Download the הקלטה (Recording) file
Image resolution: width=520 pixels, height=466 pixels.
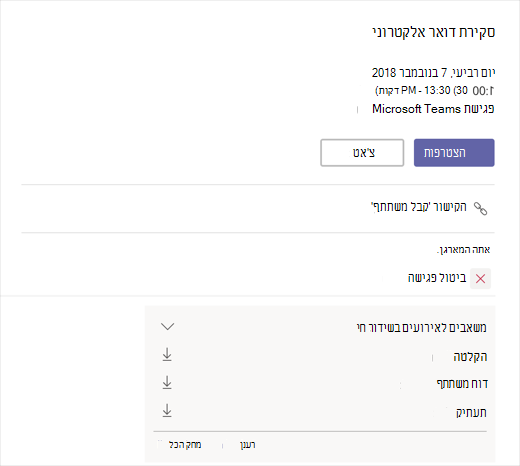(167, 355)
